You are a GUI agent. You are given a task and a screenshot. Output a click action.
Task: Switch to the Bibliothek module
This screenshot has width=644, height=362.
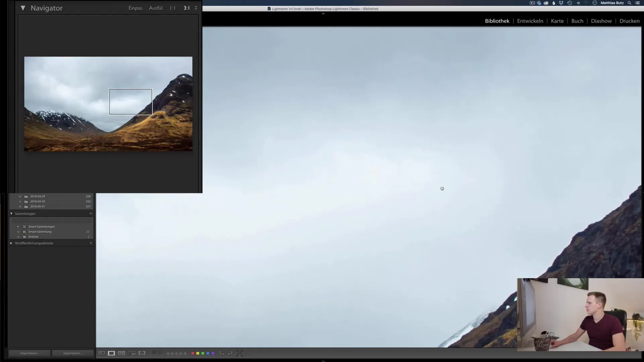[x=497, y=21]
